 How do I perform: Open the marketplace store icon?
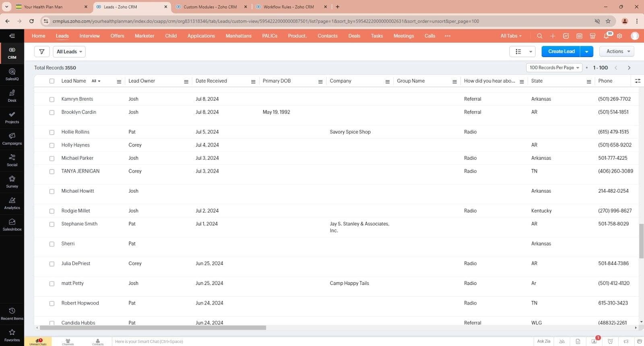(x=592, y=36)
